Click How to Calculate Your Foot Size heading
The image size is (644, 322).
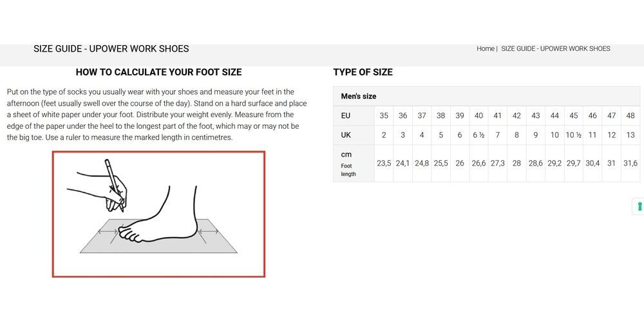tap(158, 72)
